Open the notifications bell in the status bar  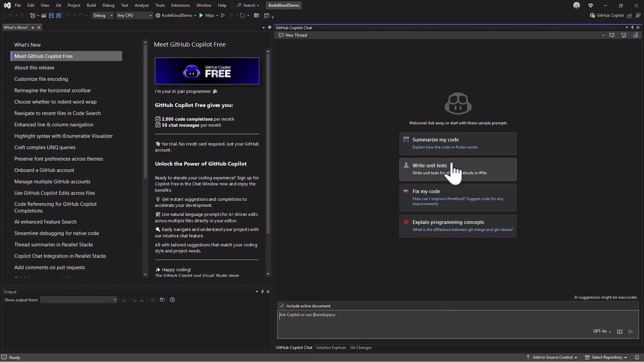click(x=637, y=357)
